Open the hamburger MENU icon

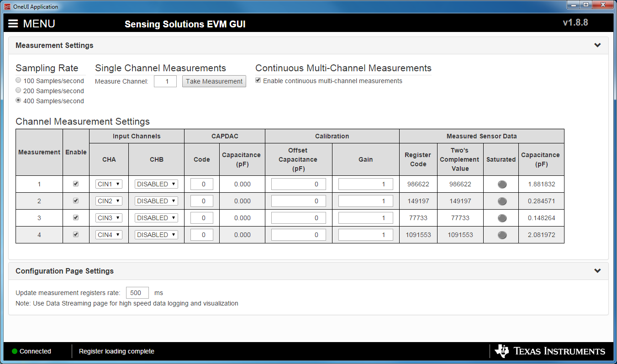[13, 23]
